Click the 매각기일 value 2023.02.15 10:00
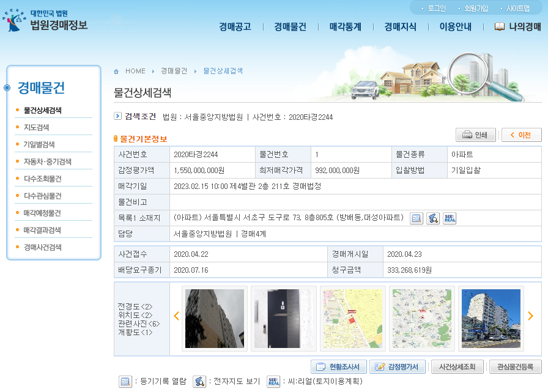 [201, 187]
